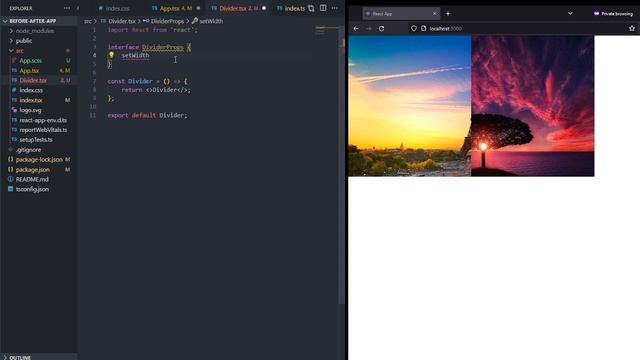
Task: Click the unsaved dot on App.tsx tab
Action: 198,8
